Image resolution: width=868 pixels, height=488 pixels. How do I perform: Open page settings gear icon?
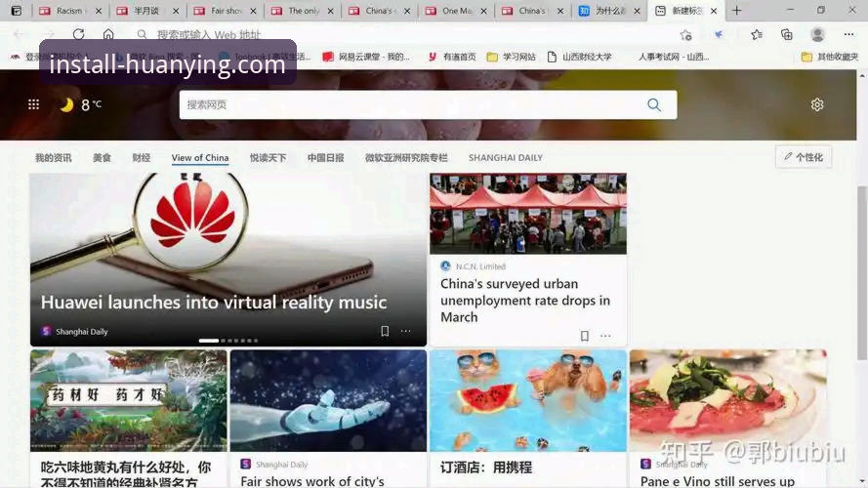[x=817, y=104]
